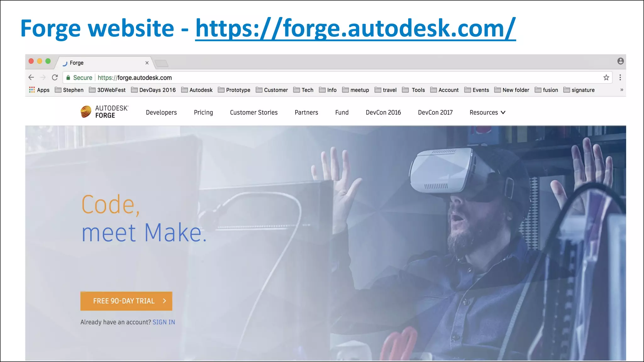Expand the Resources dropdown menu
The width and height of the screenshot is (644, 362).
point(487,112)
